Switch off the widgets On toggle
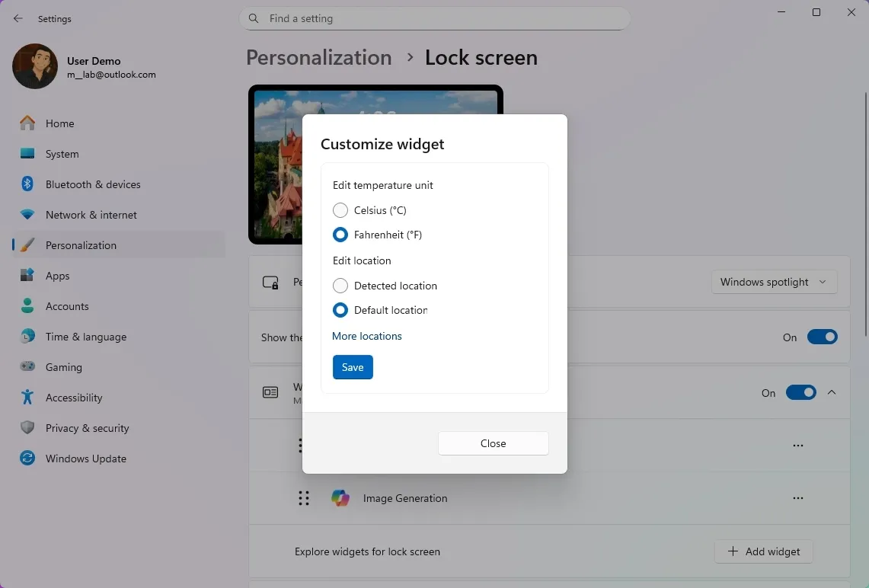 pyautogui.click(x=800, y=393)
